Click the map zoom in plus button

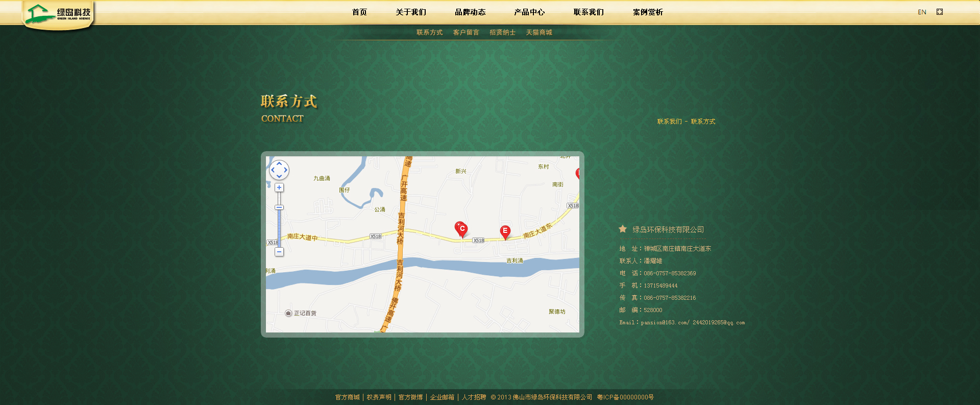(279, 187)
